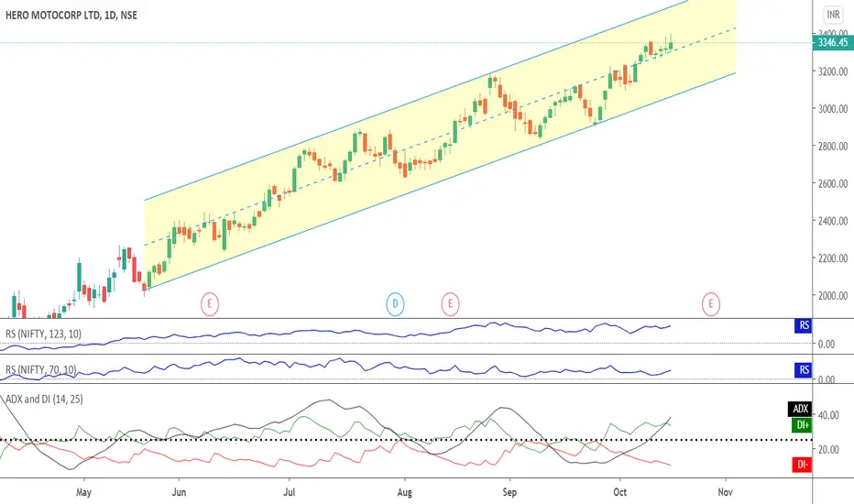Viewport: 854px width, 504px height.
Task: Open the earnings E marker near June
Action: pos(210,304)
